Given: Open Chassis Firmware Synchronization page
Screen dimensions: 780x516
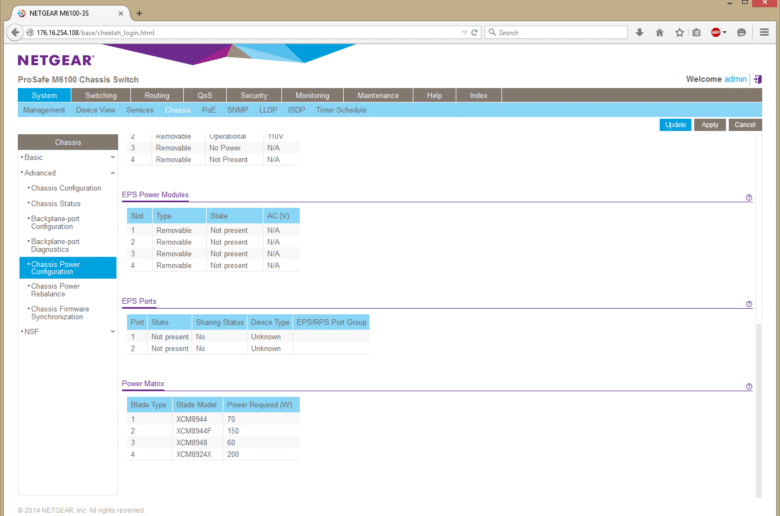Looking at the screenshot, I should point(60,313).
